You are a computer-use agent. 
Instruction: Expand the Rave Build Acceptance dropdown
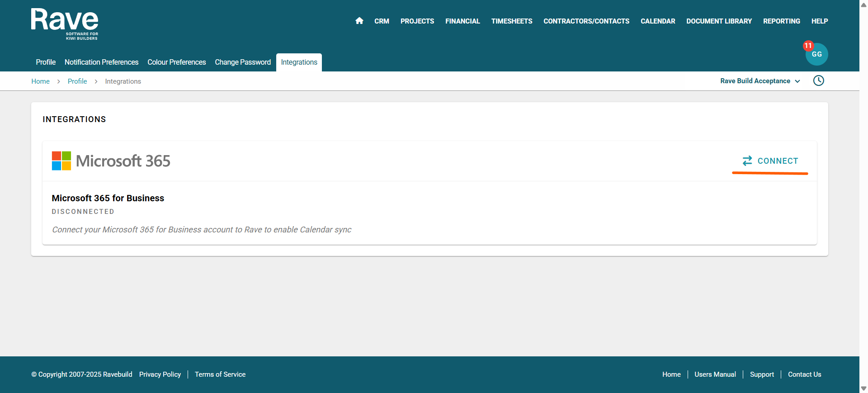760,81
